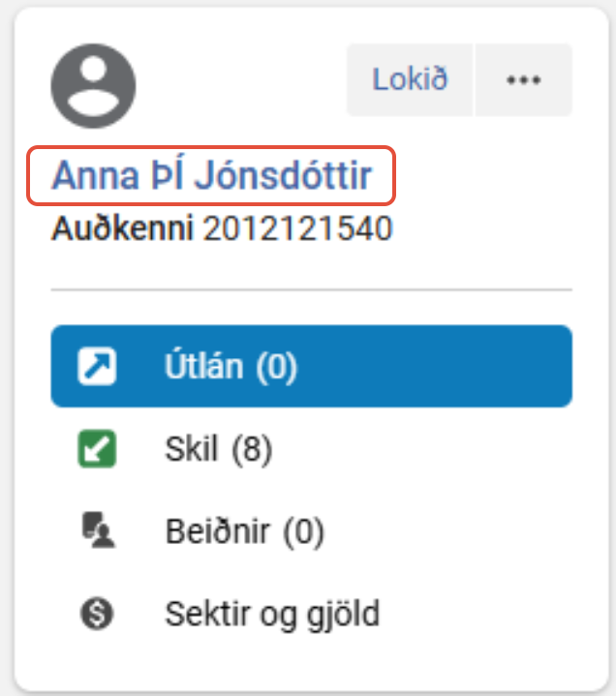Click the Beiðnir requests icon

[96, 530]
